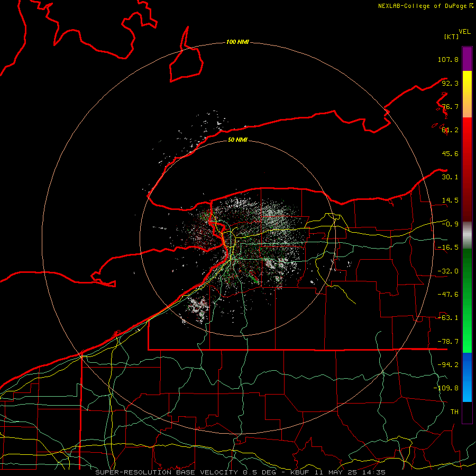Click the 14.5 legend value
Image resolution: width=476 pixels, height=476 pixels.
coord(450,200)
